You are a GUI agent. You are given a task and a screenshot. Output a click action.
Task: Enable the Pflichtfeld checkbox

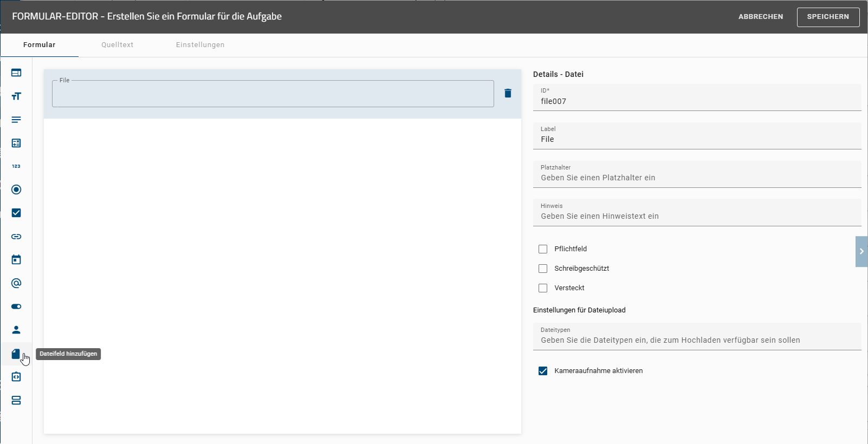coord(543,249)
